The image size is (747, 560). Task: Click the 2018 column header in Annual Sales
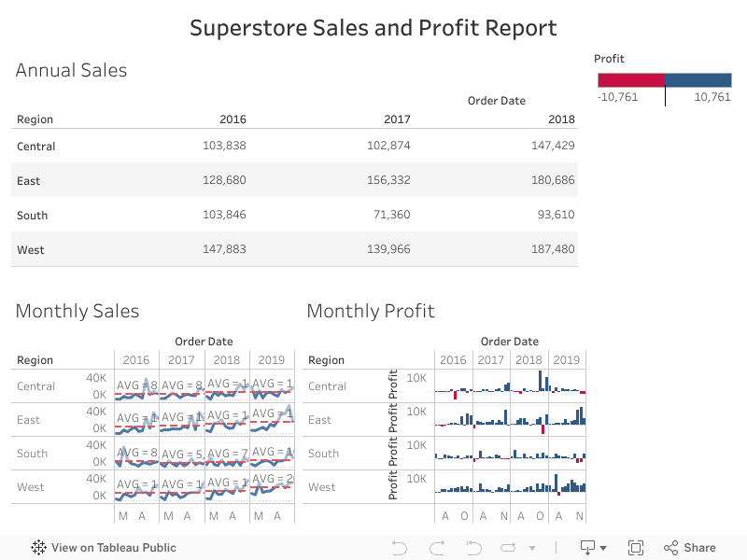(561, 119)
